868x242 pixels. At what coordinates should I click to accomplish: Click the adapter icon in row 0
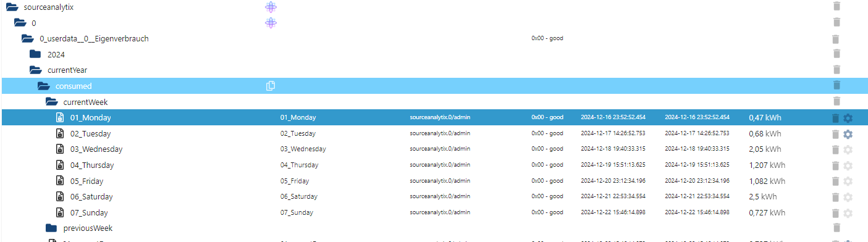tap(271, 23)
